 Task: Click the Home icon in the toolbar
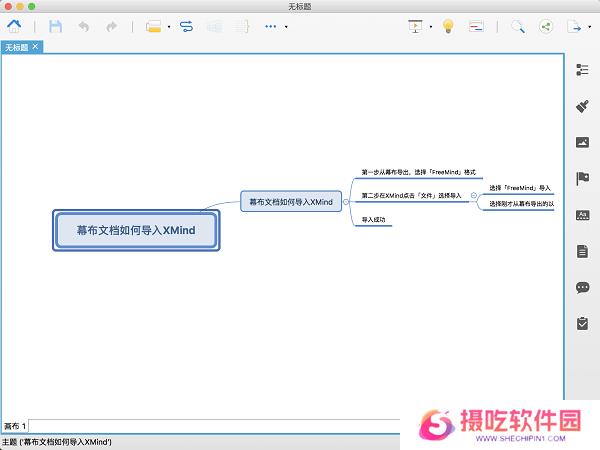pos(15,27)
